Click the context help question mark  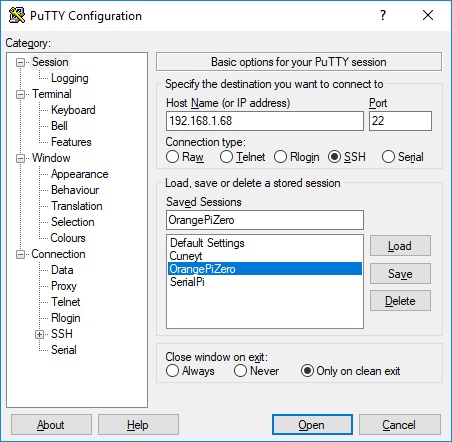tap(383, 15)
